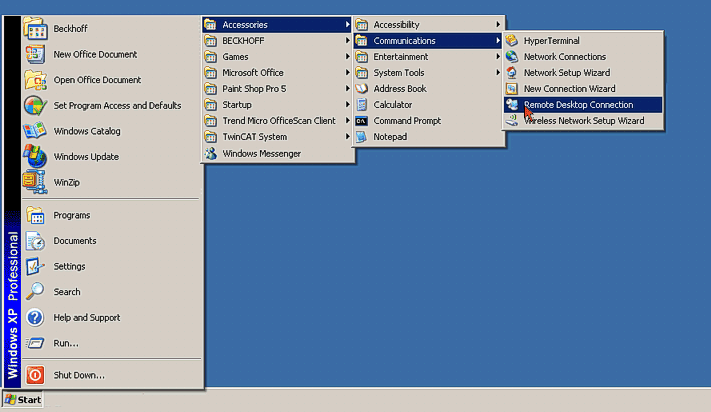Click the 'Microsoft Office' label
The image size is (711, 412).
click(x=253, y=73)
